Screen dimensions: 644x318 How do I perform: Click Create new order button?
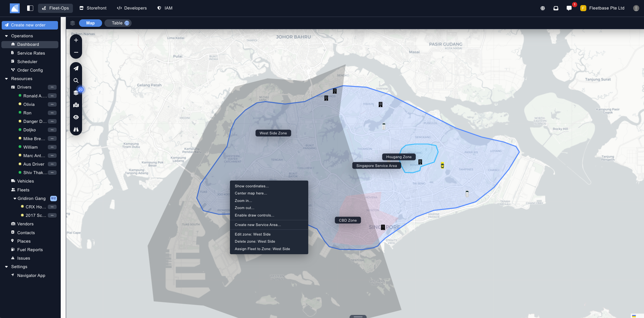(30, 25)
